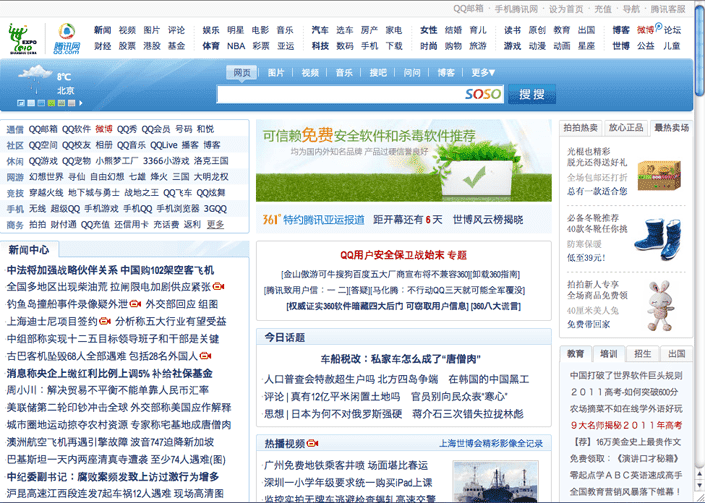Expand 更多 link in the services list
The image size is (705, 503).
215,224
